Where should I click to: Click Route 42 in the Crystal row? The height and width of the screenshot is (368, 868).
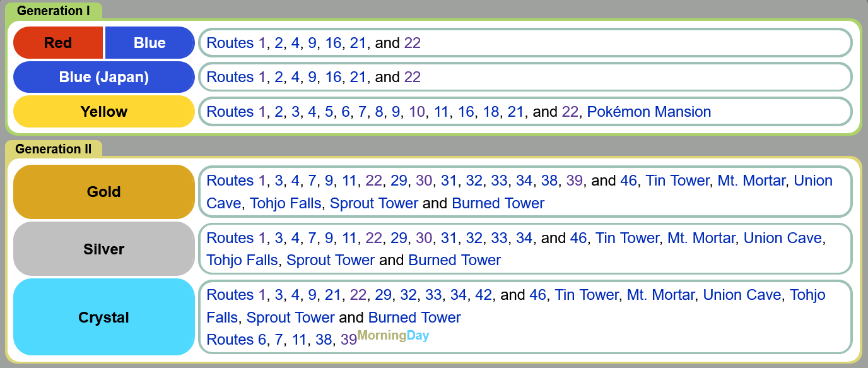pyautogui.click(x=484, y=295)
